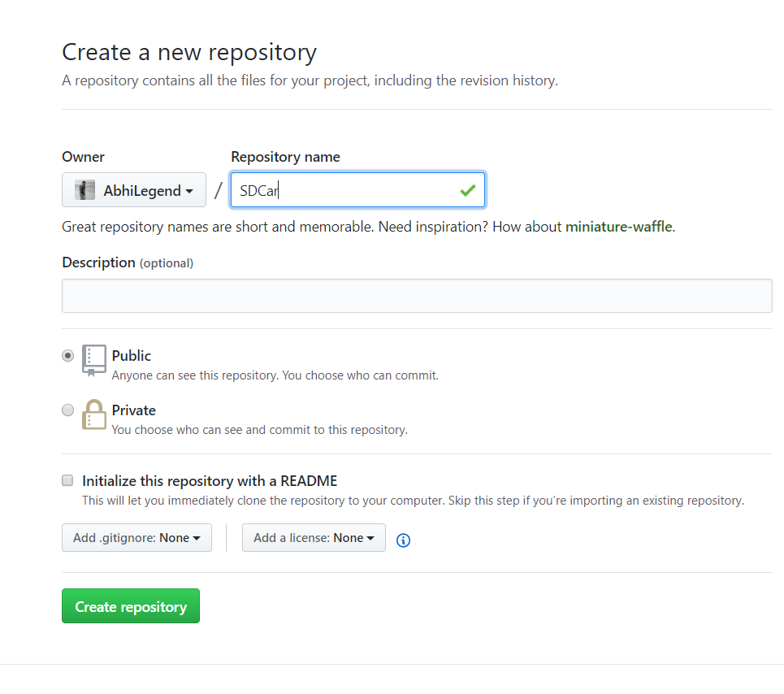Viewport: 784px width, 694px height.
Task: Expand the Add a license dropdown
Action: (314, 537)
